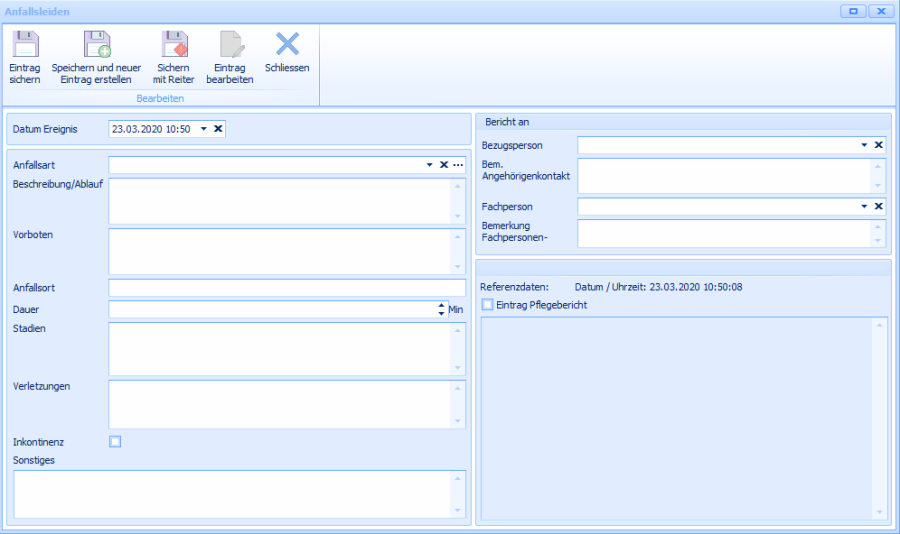Screen dimensions: 900x534
Task: Expand the Bezugsperson dropdown
Action: click(x=864, y=145)
